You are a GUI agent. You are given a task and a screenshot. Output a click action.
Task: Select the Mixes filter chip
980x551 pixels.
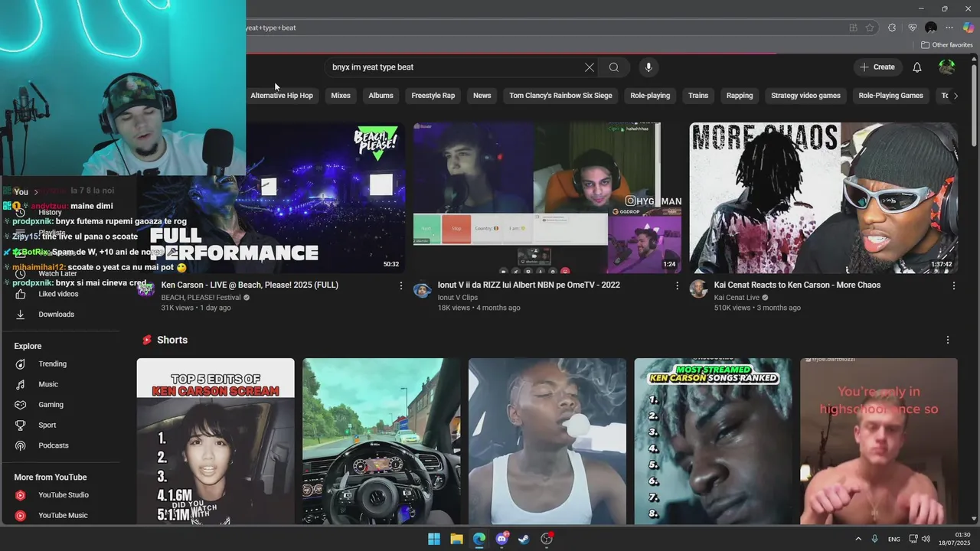point(341,96)
